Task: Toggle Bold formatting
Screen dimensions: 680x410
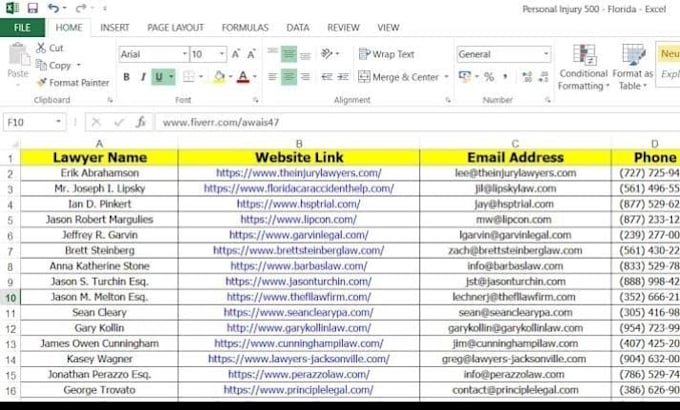Action: click(126, 77)
